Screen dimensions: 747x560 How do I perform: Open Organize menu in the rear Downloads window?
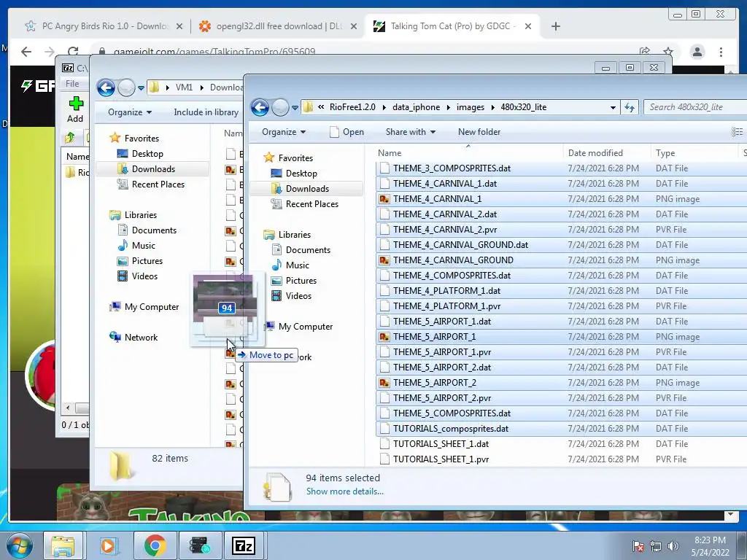130,112
